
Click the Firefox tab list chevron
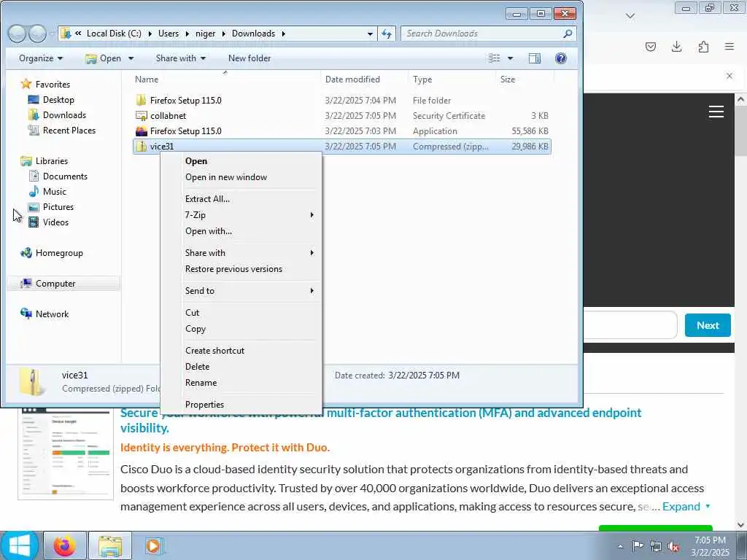coord(630,16)
